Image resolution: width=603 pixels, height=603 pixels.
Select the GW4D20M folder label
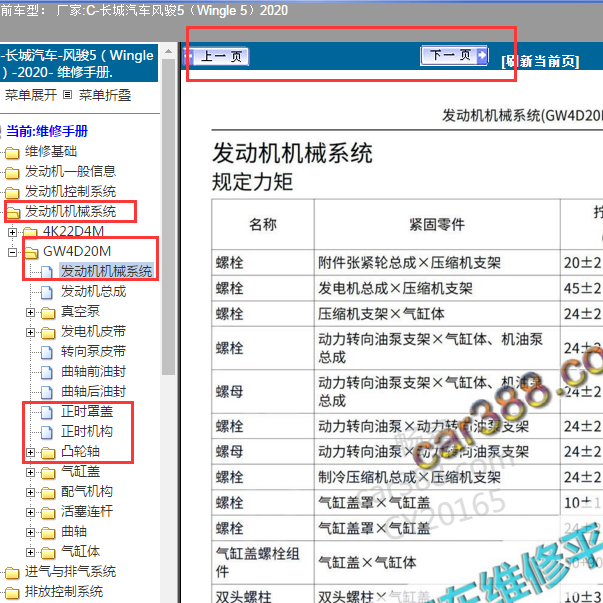coord(77,251)
